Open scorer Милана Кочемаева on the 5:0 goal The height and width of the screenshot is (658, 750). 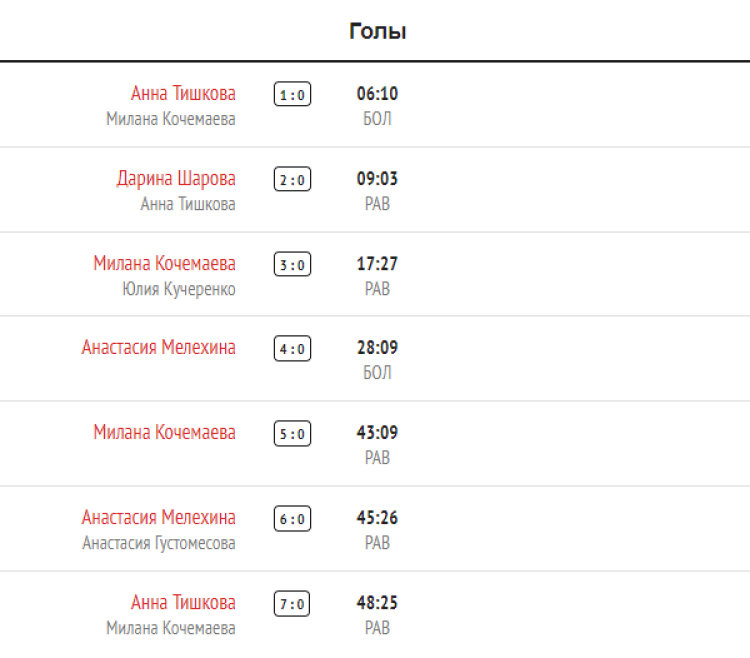click(165, 433)
